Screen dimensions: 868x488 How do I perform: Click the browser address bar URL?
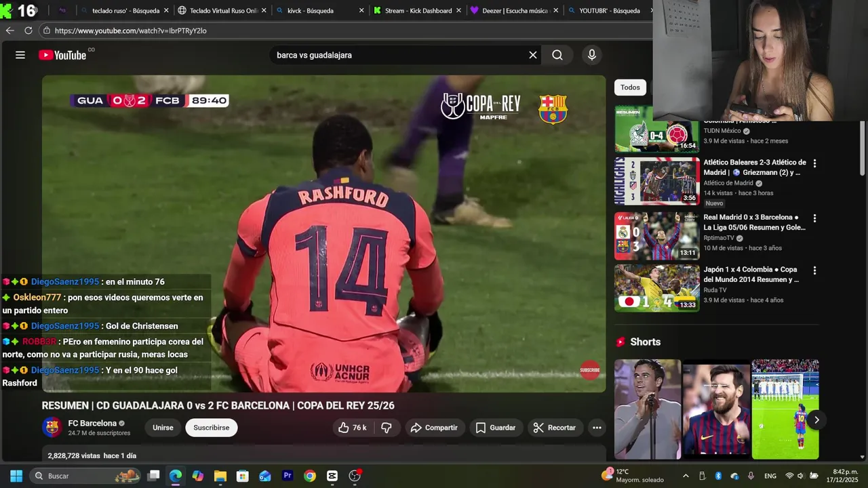pos(130,30)
